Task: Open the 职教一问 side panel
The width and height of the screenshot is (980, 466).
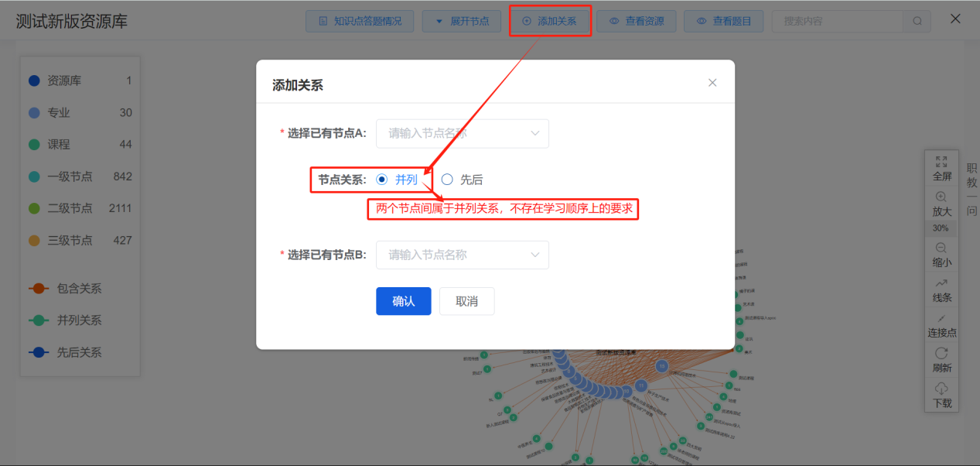Action: coord(969,183)
